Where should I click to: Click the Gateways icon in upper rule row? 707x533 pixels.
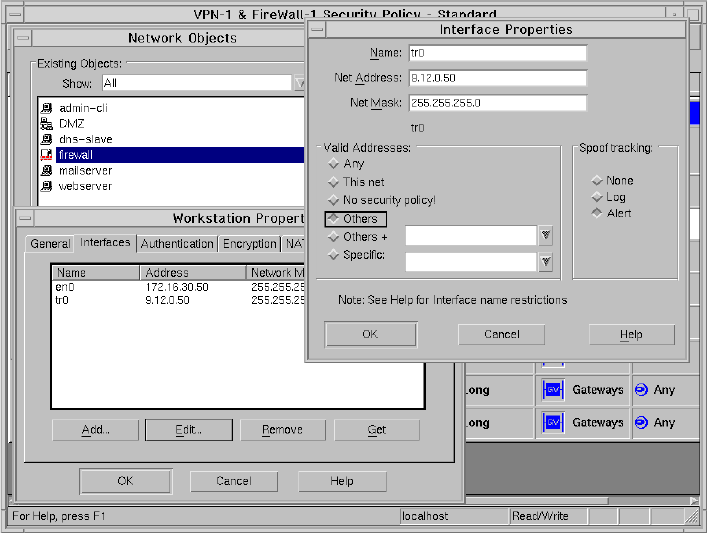[x=553, y=390]
